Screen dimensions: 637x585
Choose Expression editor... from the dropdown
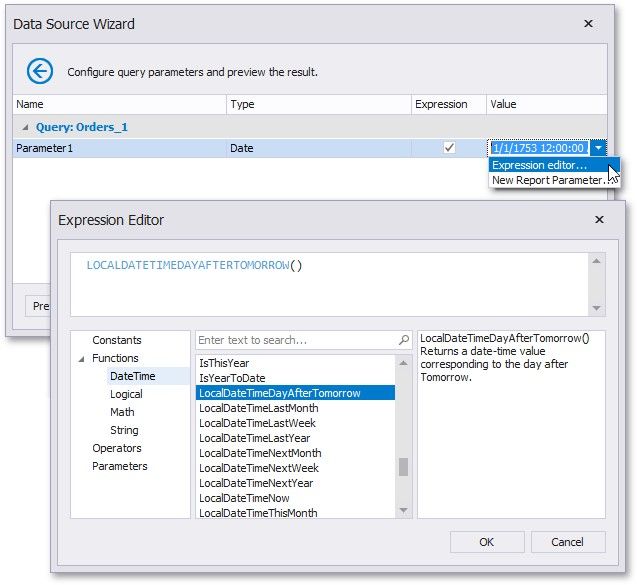(x=539, y=165)
